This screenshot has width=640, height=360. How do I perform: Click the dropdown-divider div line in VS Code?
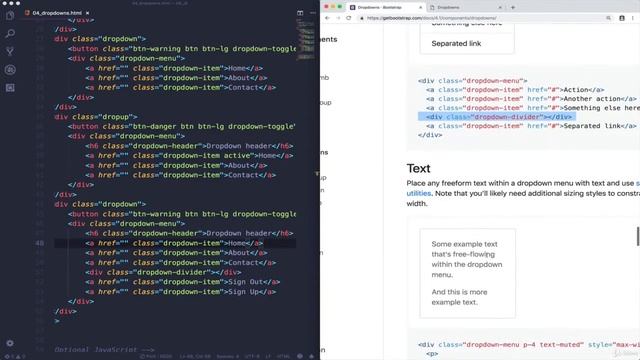coord(163,272)
